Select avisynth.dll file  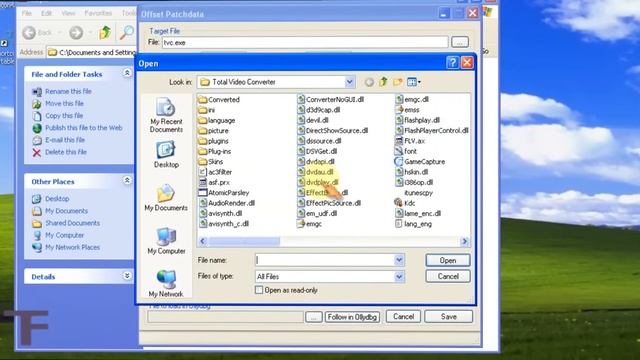220,213
